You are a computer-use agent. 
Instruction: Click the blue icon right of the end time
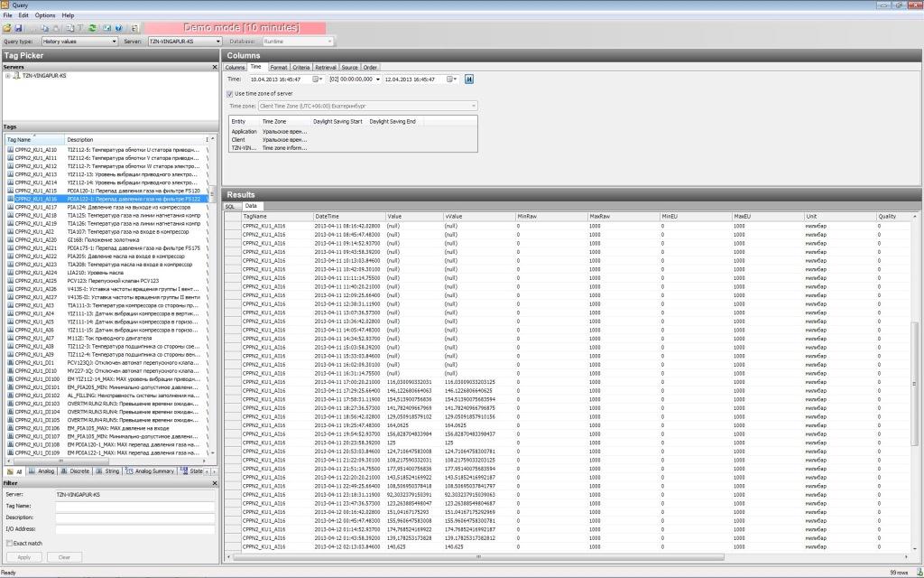coord(469,79)
